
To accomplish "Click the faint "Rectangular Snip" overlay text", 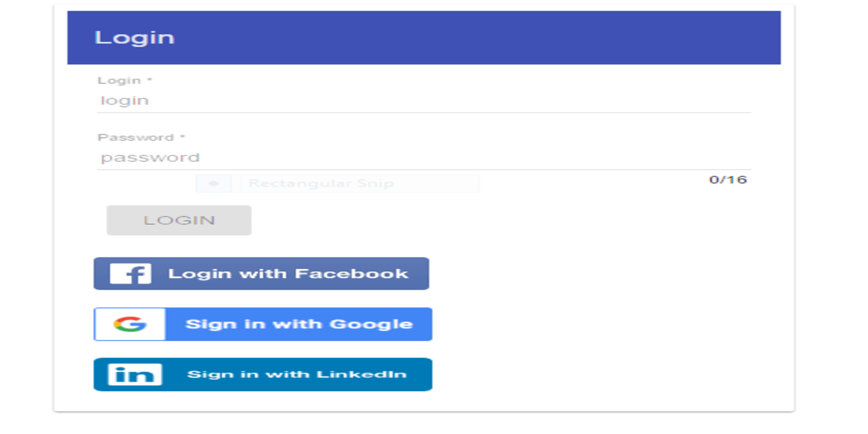I will click(x=321, y=183).
